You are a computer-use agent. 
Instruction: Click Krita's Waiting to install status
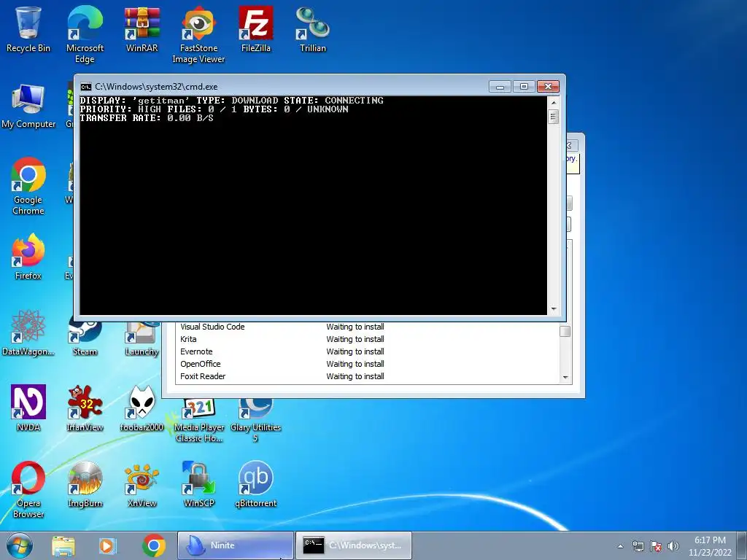(x=355, y=339)
